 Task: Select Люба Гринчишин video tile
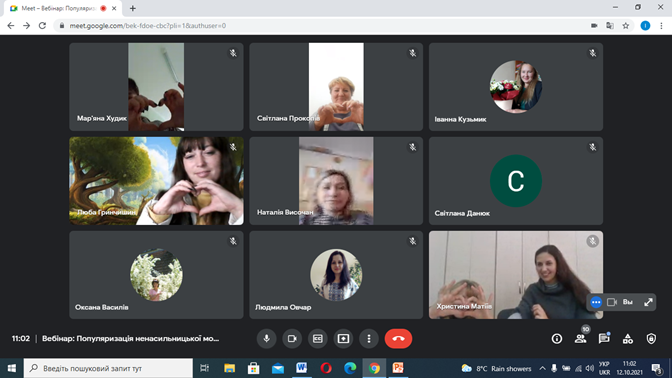point(156,181)
